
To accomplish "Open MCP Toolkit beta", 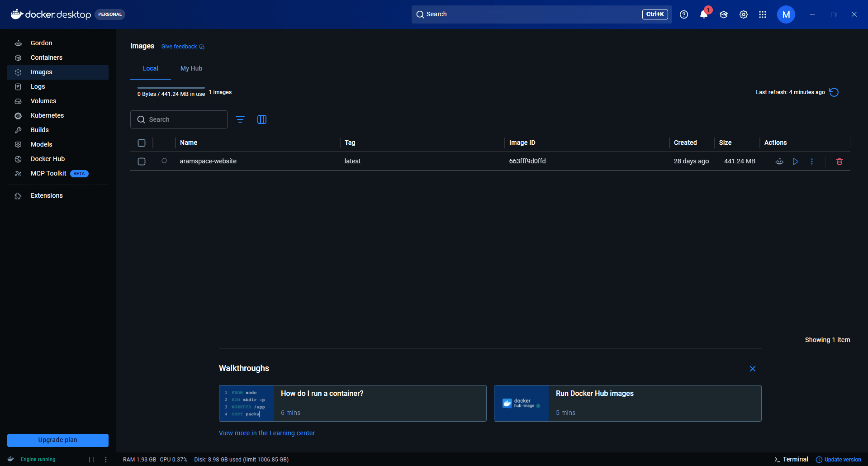I will 58,173.
